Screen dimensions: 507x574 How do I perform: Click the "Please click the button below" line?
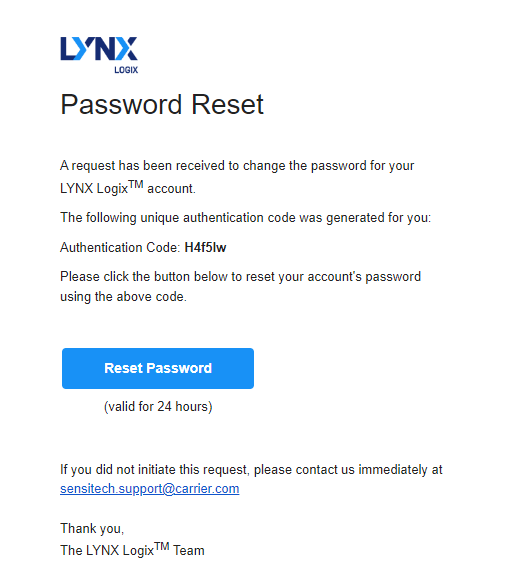(241, 277)
